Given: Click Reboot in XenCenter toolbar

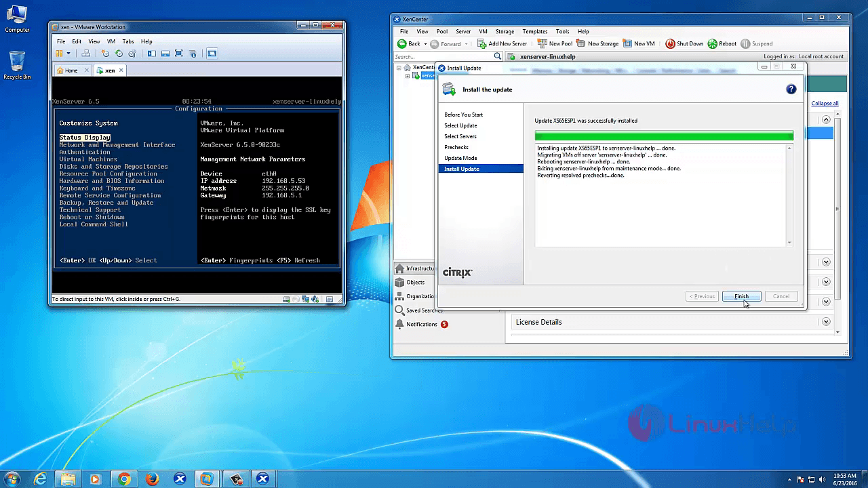Looking at the screenshot, I should (x=722, y=43).
